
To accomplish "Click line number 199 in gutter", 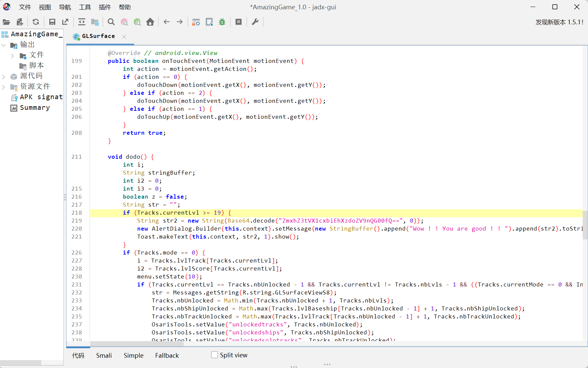I will (x=77, y=61).
